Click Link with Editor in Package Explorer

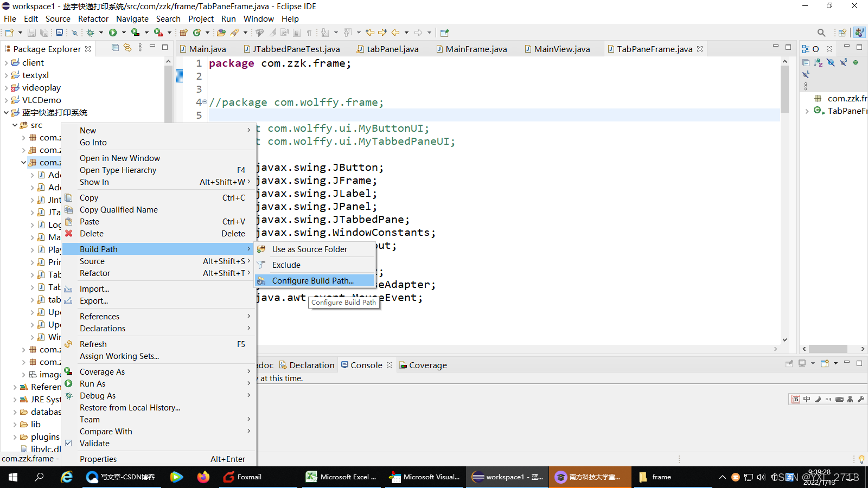click(127, 48)
